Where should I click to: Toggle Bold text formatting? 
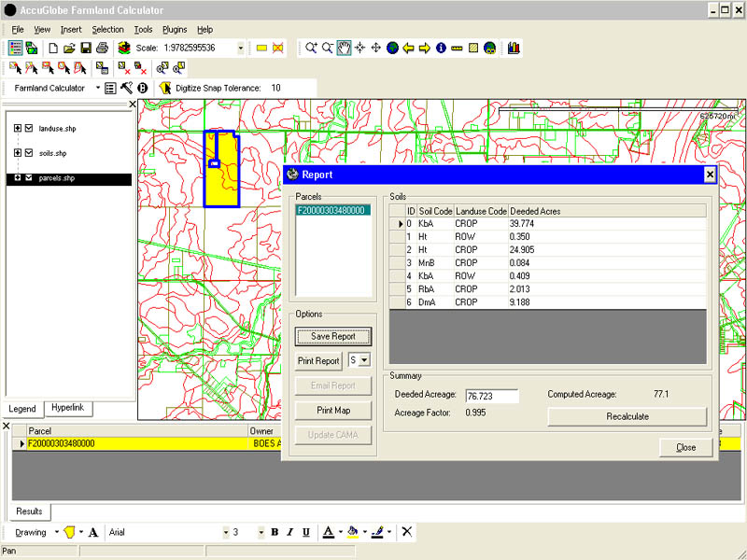click(x=275, y=532)
